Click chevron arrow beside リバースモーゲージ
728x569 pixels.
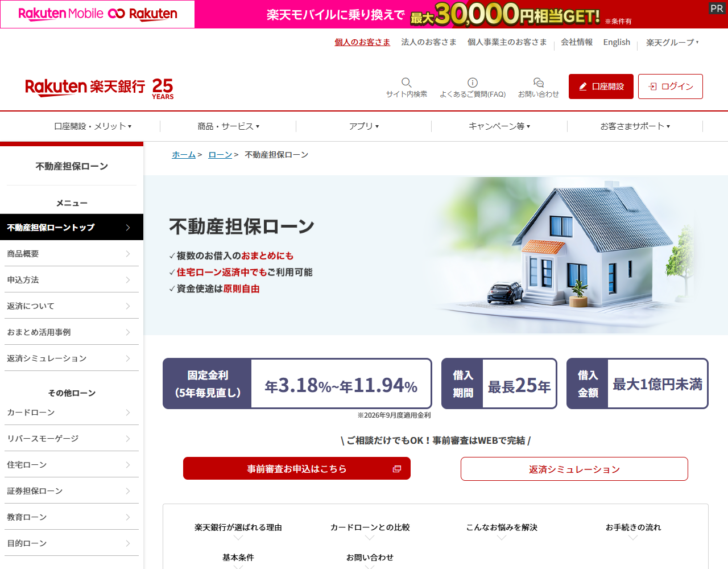(128, 439)
